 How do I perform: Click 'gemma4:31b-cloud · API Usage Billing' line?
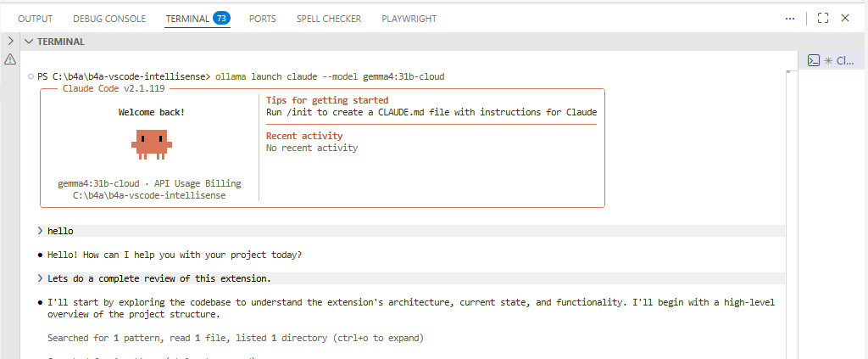coord(149,183)
